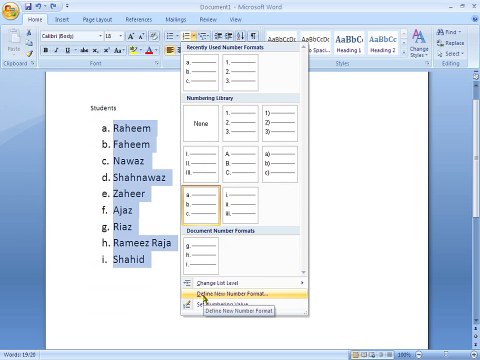Choose the g. h. i. document number format
Screen dimensions: 480x360
coord(201,256)
